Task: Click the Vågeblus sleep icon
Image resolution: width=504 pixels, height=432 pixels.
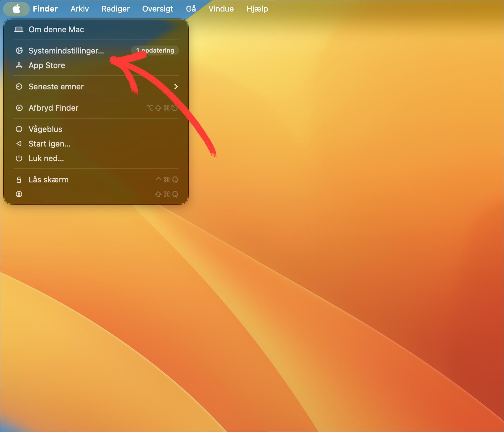Action: 19,129
